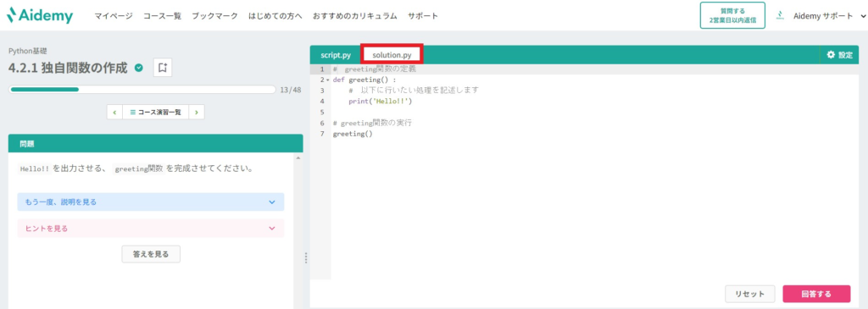The height and width of the screenshot is (309, 868).
Task: Click code line print('Hello!!')
Action: [381, 101]
